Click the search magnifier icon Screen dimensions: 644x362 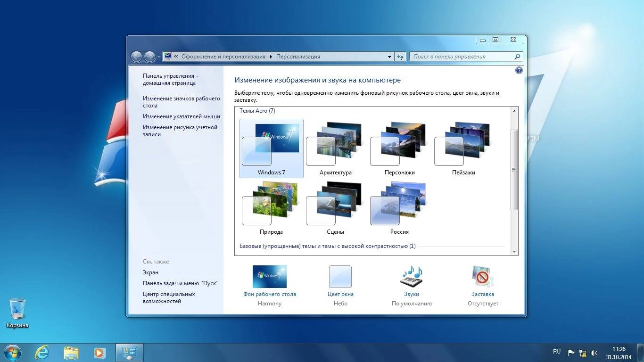pyautogui.click(x=517, y=57)
